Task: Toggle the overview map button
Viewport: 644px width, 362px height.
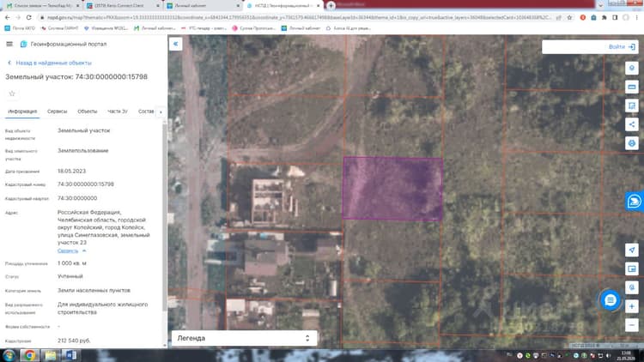Action: point(632,268)
